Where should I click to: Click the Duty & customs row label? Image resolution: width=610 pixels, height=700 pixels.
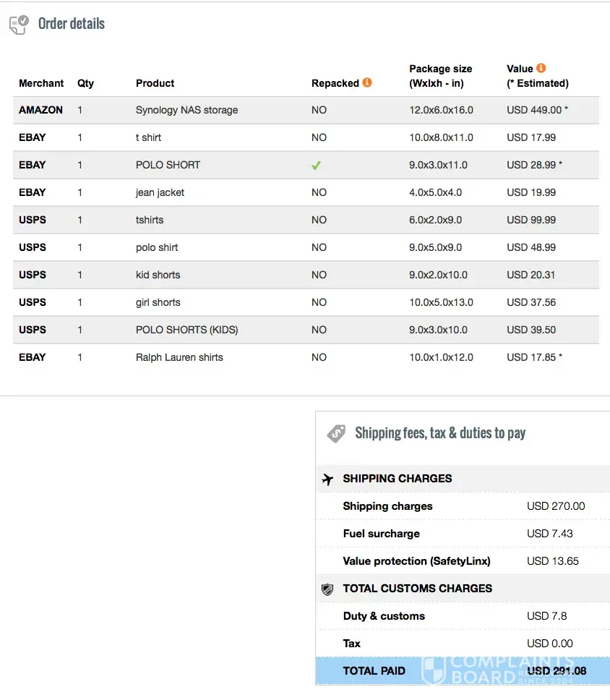[384, 616]
